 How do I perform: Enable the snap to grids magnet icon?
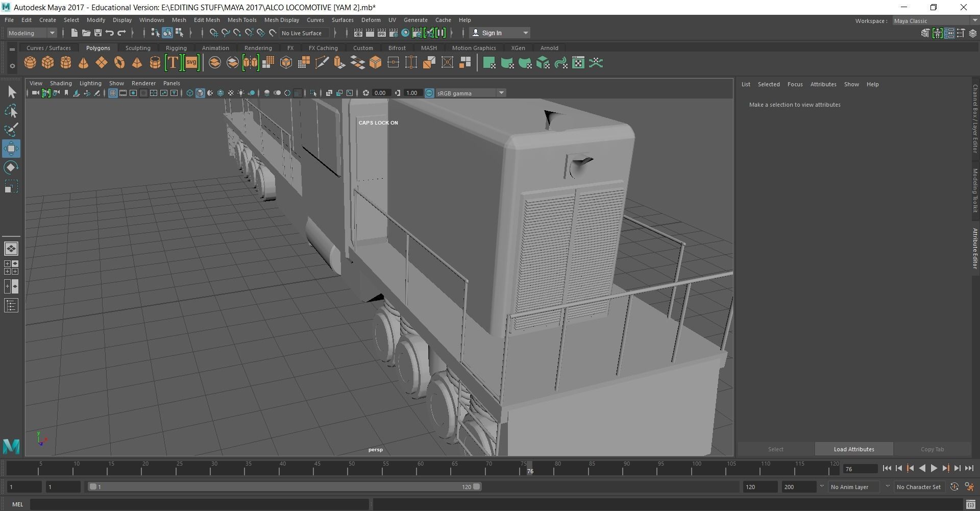click(214, 33)
